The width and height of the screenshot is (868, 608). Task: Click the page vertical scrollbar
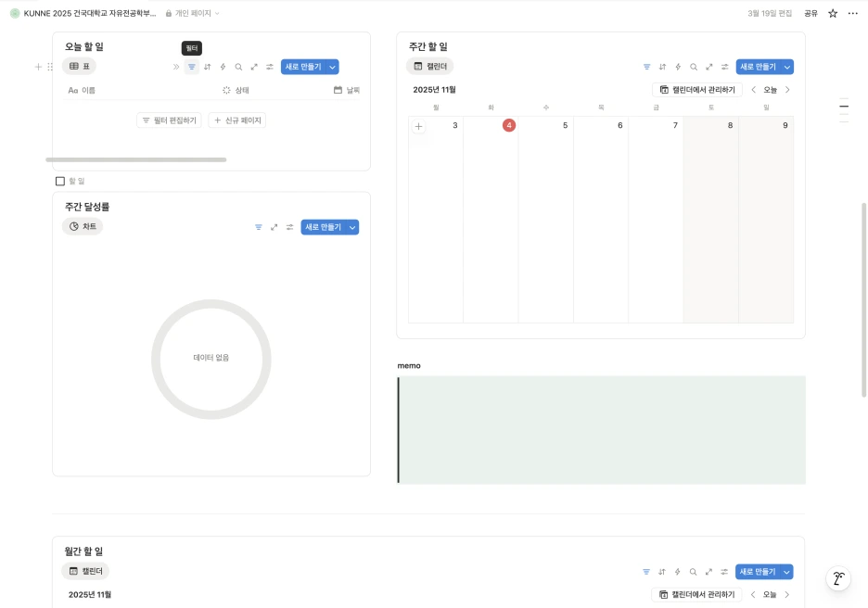click(863, 300)
